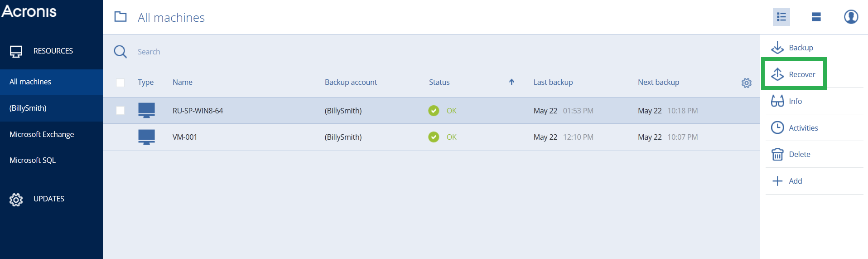
Task: Click the Add plus icon
Action: [x=777, y=181]
